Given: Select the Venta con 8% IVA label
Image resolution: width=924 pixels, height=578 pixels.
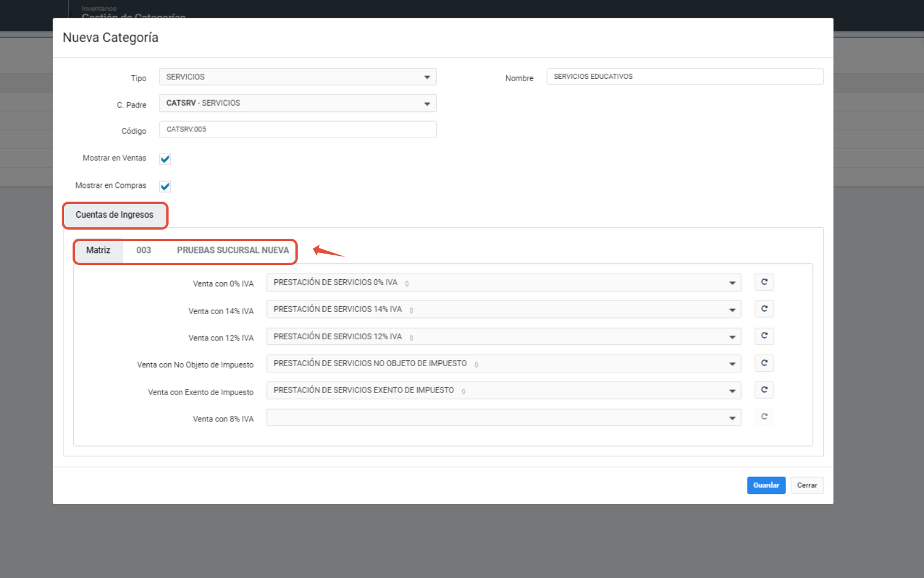Looking at the screenshot, I should click(x=223, y=419).
